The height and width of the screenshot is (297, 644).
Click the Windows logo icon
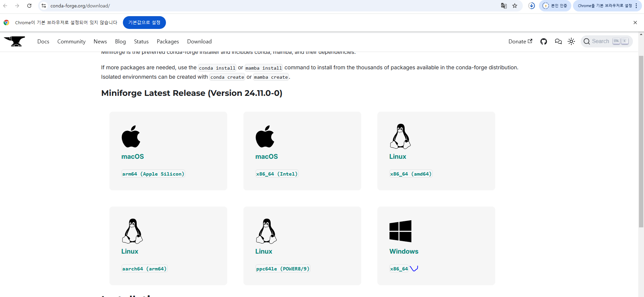pos(400,231)
